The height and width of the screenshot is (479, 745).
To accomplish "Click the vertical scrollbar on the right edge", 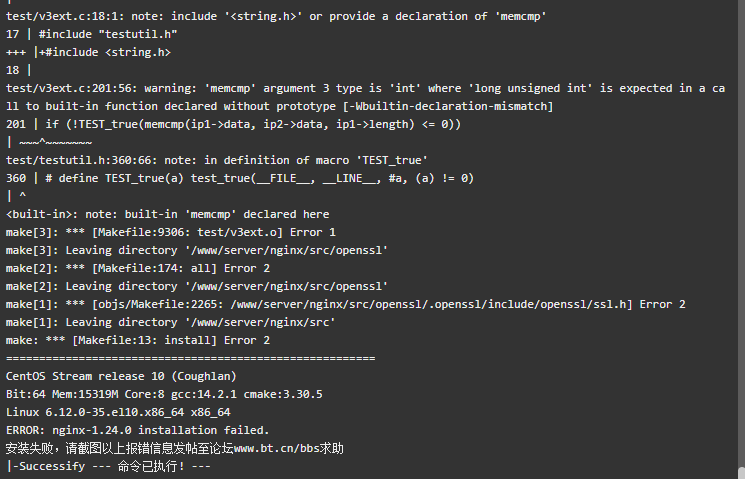I will [x=741, y=240].
